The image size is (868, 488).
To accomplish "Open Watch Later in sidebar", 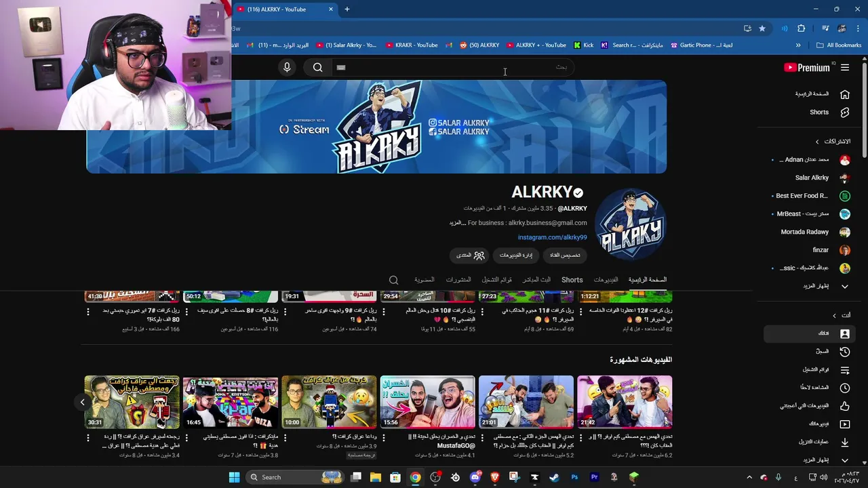I will [x=810, y=388].
